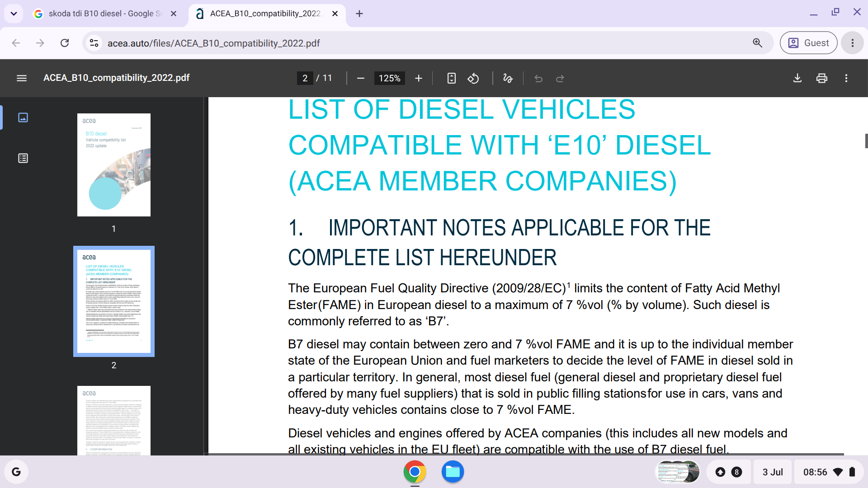
Task: Print the PDF document
Action: 822,78
